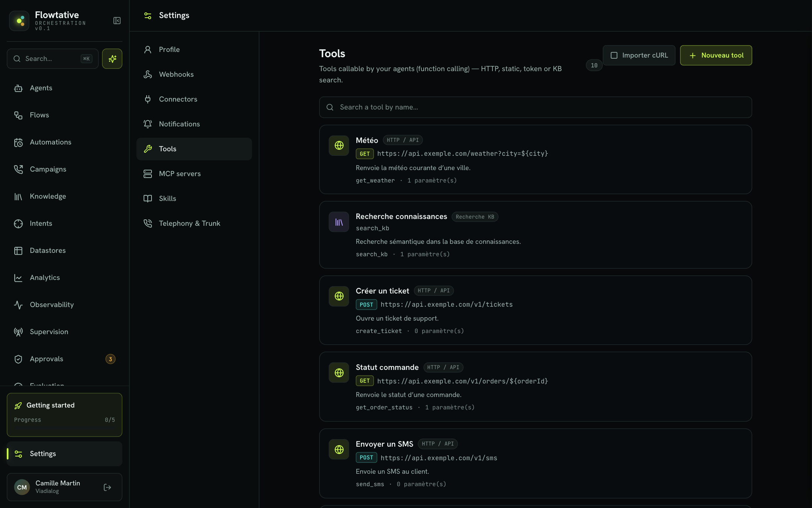Collapse the sidebar with the panel icon
This screenshot has height=508, width=812.
click(x=117, y=21)
